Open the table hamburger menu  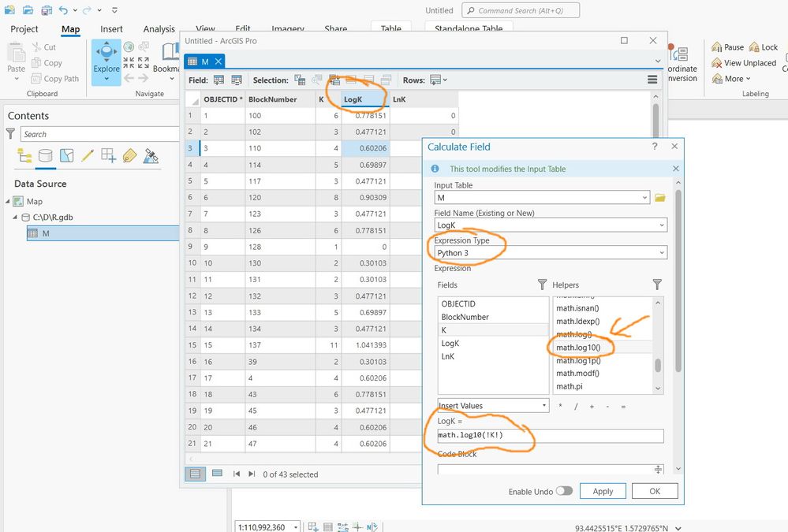[x=652, y=80]
